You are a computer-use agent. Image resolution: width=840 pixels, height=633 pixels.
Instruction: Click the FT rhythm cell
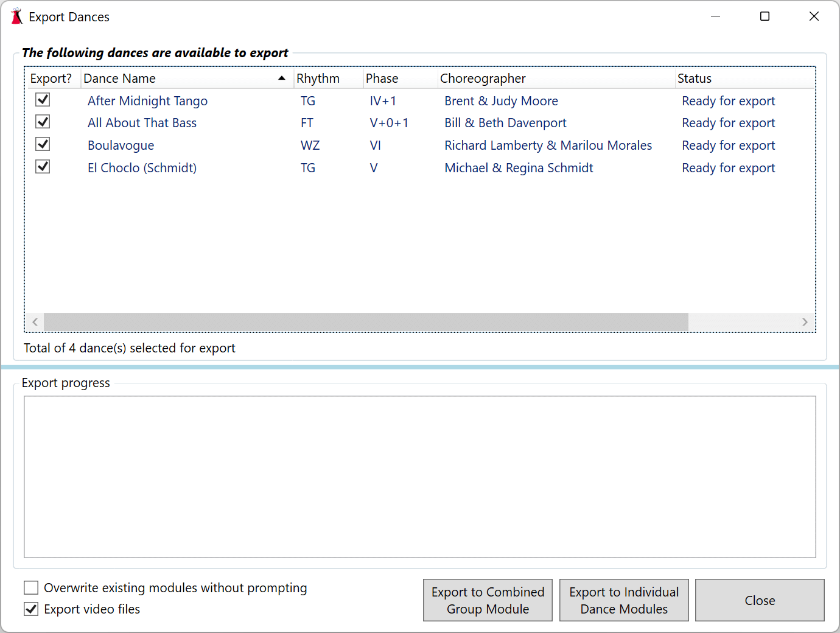pos(307,123)
